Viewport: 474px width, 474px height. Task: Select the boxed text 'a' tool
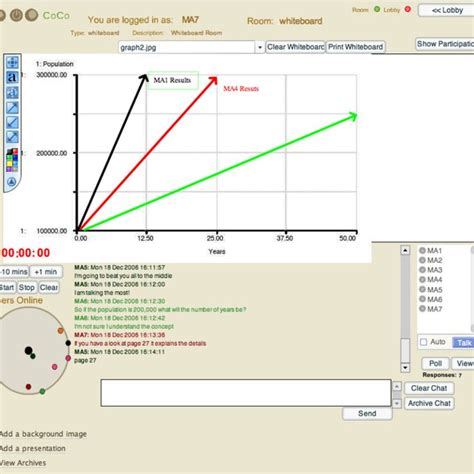pyautogui.click(x=12, y=92)
